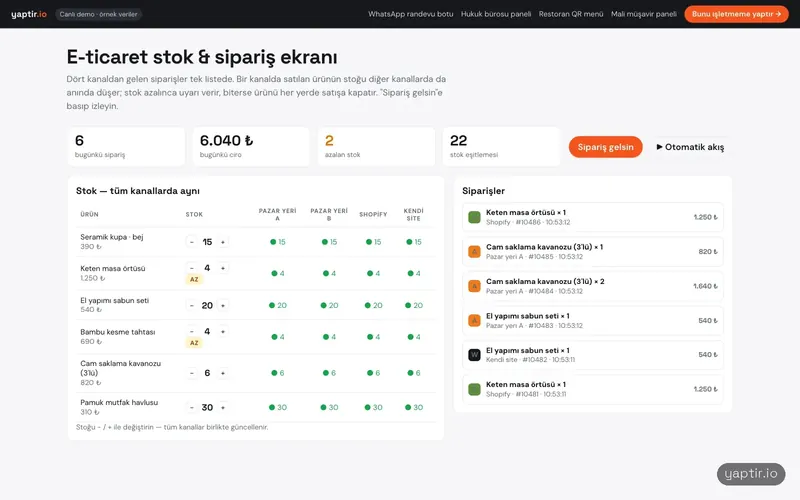800x500 pixels.
Task: Click Pazar Yeri A status dot for Seramik kupa
Action: (273, 242)
